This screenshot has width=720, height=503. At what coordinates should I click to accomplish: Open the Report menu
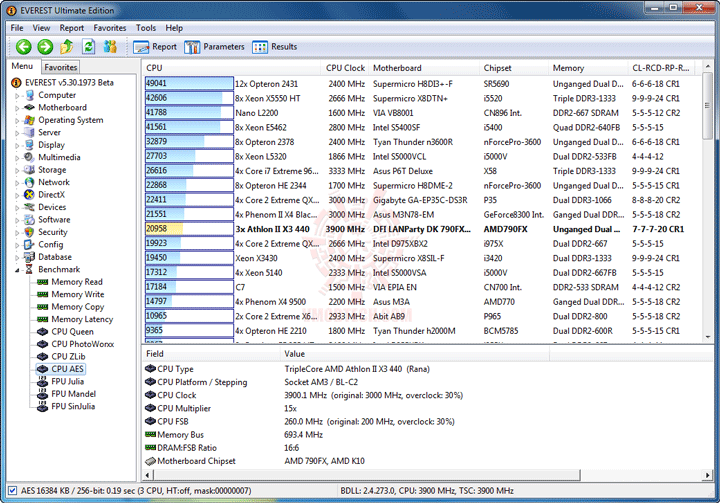pos(72,28)
